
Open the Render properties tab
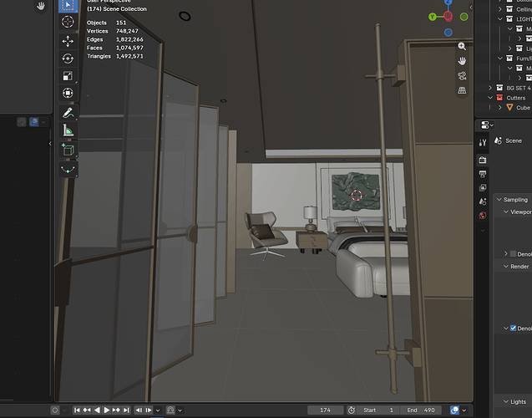point(483,160)
